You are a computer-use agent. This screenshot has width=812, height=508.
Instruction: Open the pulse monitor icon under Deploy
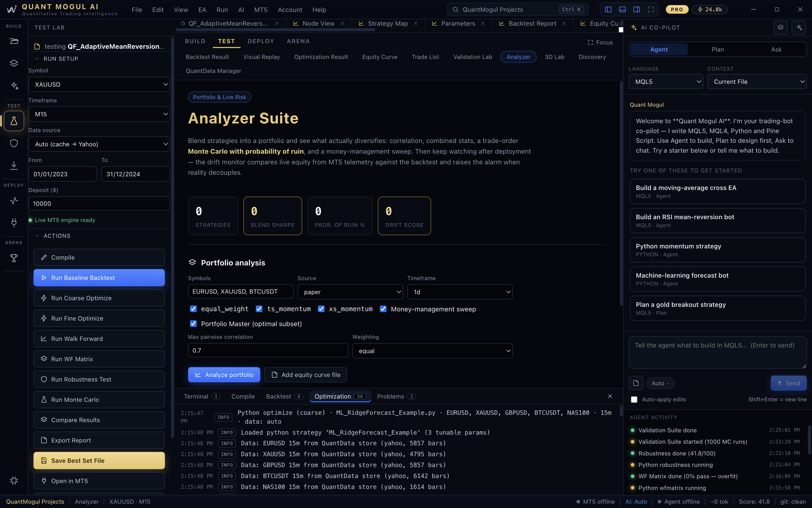(x=14, y=201)
